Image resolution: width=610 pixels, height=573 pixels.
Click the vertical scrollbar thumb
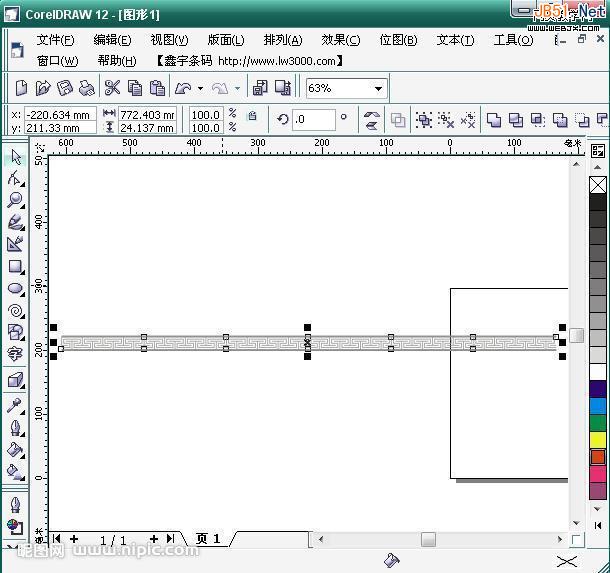[577, 336]
